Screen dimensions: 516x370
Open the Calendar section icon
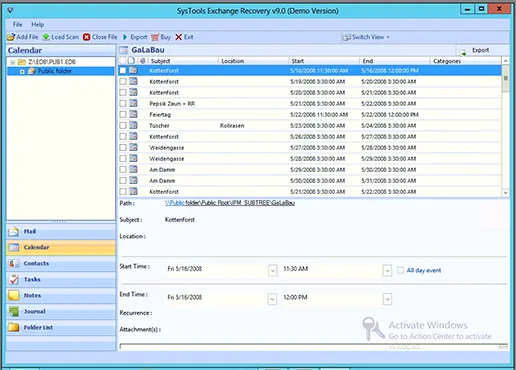14,247
